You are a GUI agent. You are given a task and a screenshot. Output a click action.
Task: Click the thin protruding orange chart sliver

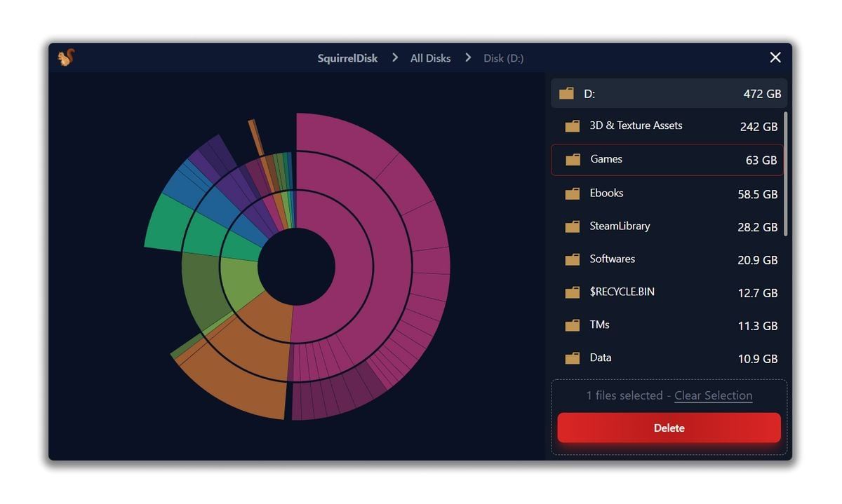coord(255,137)
